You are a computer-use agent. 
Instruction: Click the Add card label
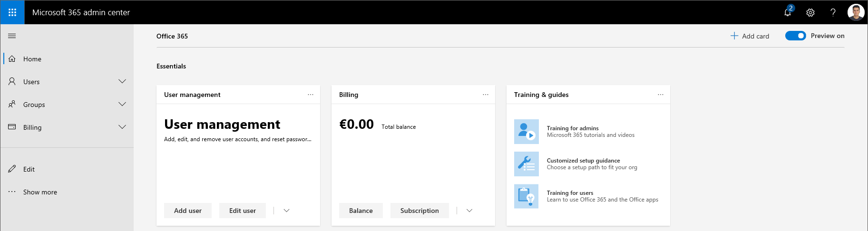click(x=755, y=36)
